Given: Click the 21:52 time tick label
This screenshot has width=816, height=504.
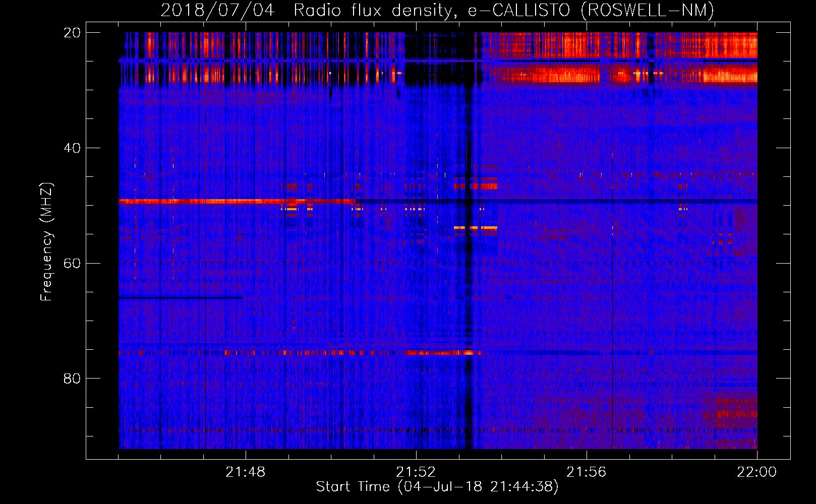Looking at the screenshot, I should click(416, 472).
